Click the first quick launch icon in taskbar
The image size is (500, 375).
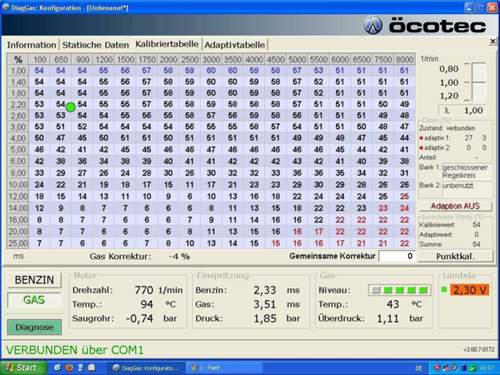[57, 368]
